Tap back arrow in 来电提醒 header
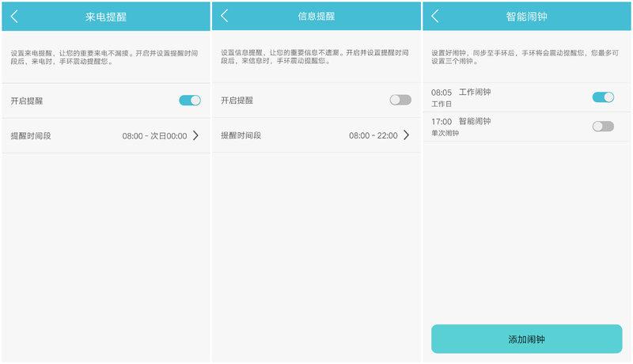The width and height of the screenshot is (633, 364). pyautogui.click(x=14, y=17)
